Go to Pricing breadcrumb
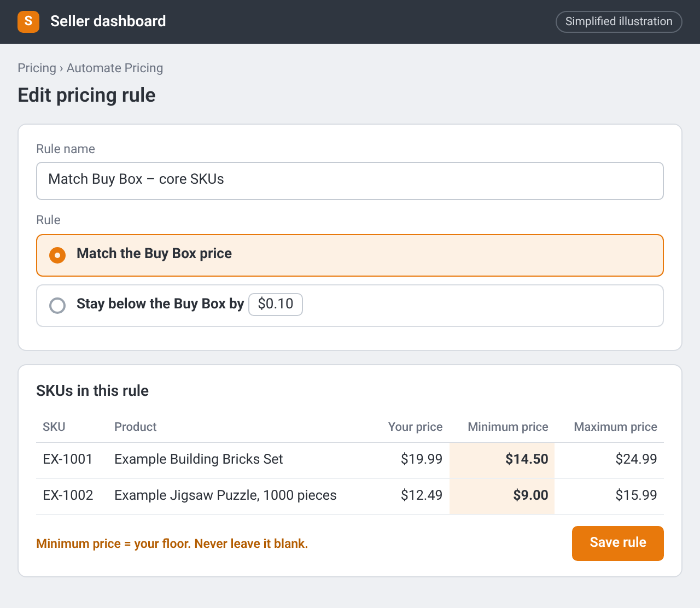This screenshot has width=700, height=608. [37, 68]
